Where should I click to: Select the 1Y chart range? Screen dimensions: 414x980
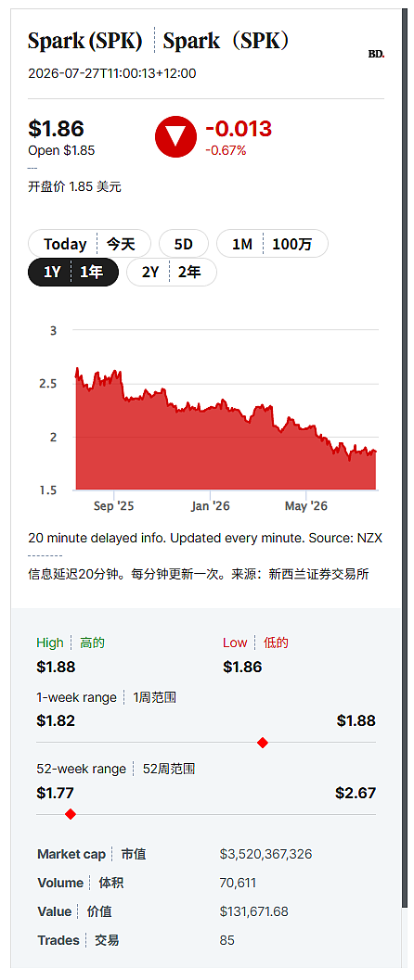73,273
